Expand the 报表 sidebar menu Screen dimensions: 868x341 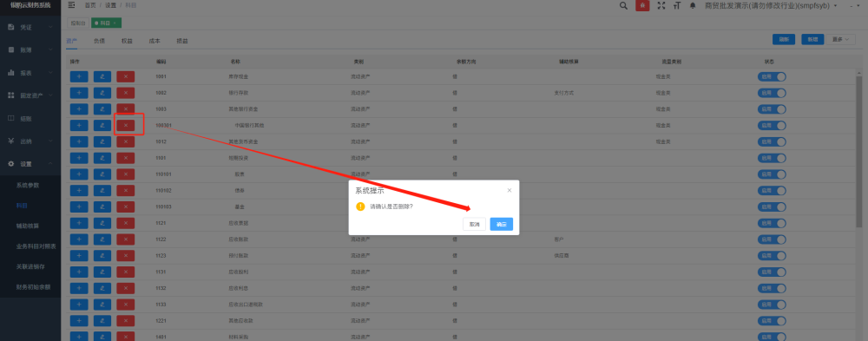click(30, 73)
